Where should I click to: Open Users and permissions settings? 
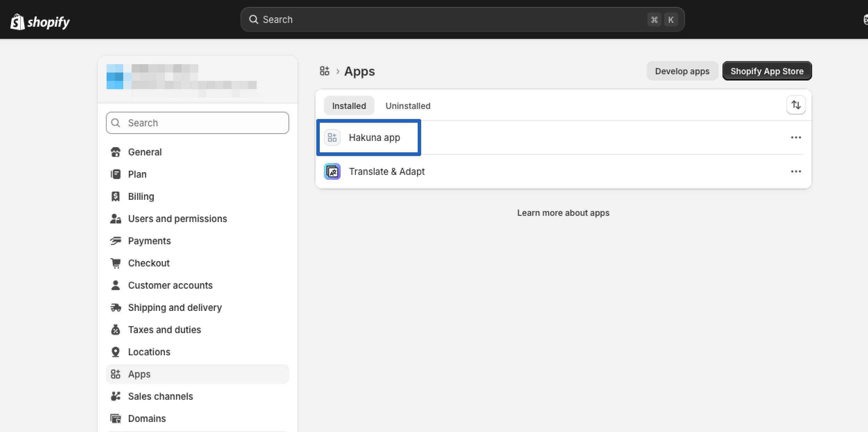click(x=177, y=219)
